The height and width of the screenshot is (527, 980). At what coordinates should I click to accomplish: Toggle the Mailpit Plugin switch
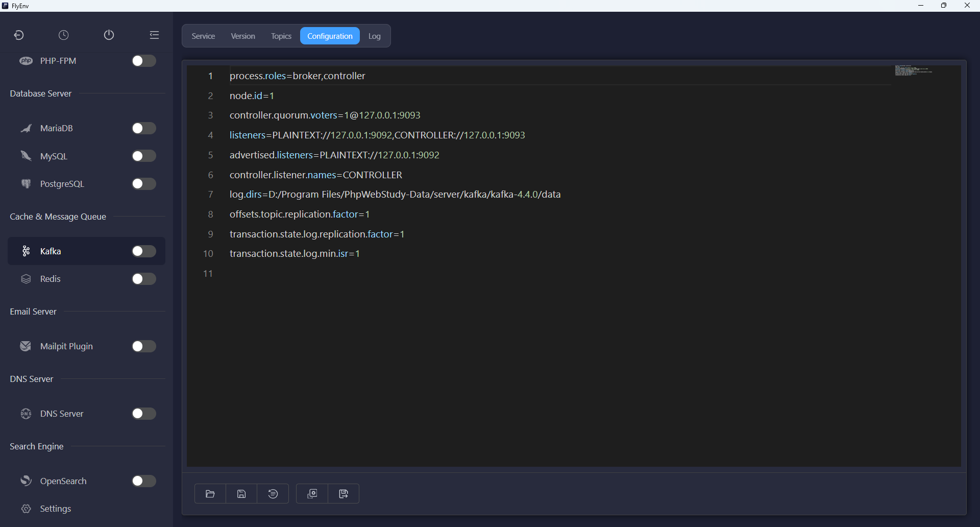(x=144, y=346)
